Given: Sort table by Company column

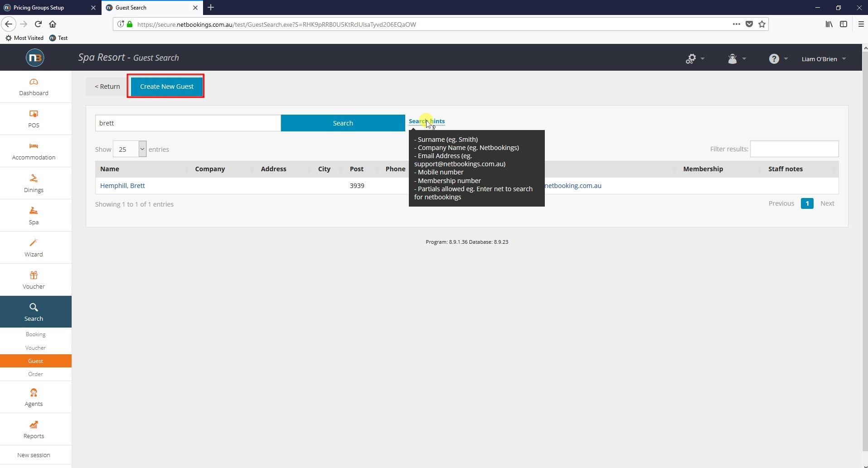Looking at the screenshot, I should click(223, 169).
